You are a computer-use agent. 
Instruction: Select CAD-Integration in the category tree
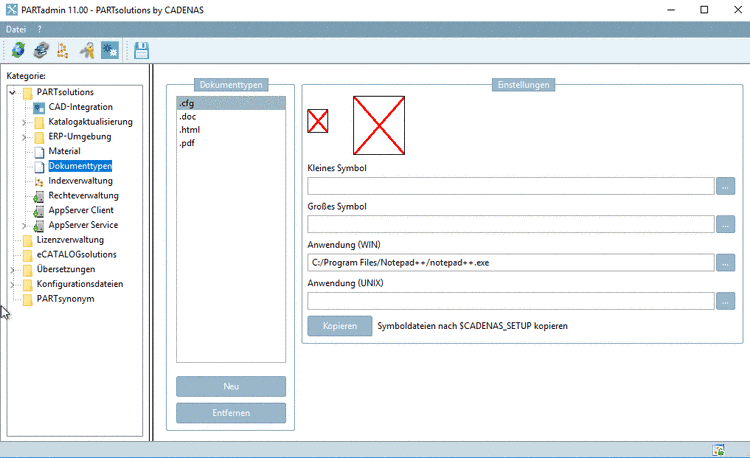pos(80,107)
